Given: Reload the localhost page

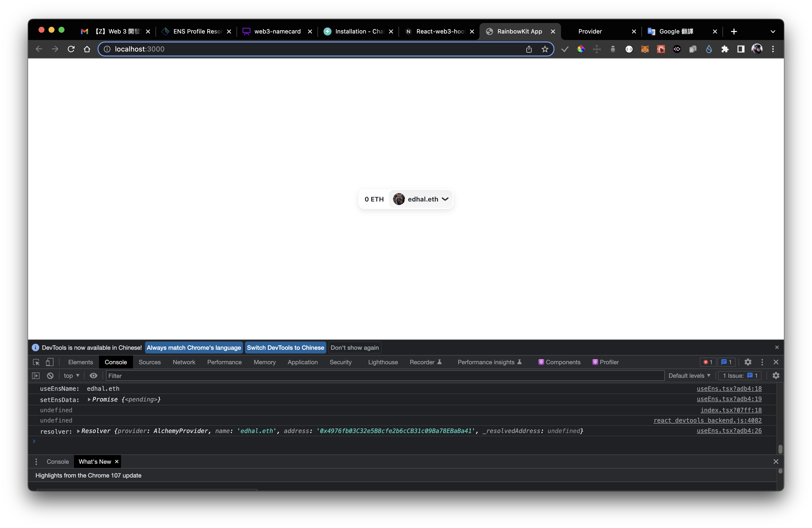Looking at the screenshot, I should [x=71, y=49].
